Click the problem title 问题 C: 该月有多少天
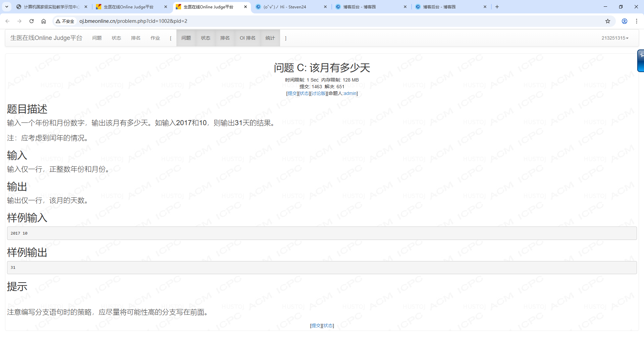 click(x=322, y=68)
